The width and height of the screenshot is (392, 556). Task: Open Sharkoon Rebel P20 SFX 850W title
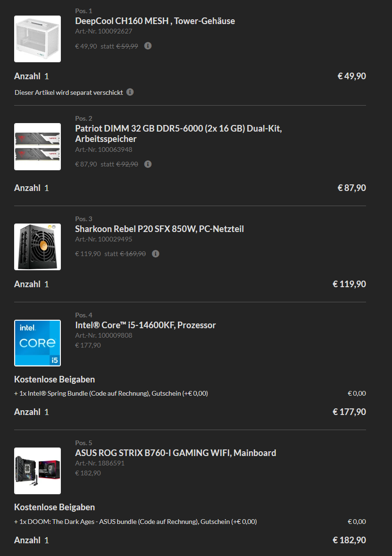click(x=159, y=229)
